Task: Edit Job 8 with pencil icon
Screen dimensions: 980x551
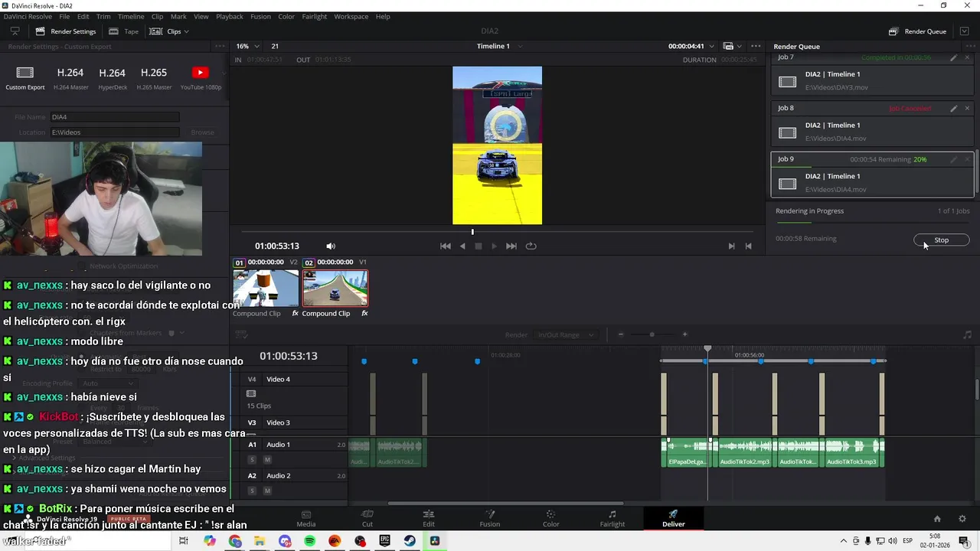Action: point(953,109)
